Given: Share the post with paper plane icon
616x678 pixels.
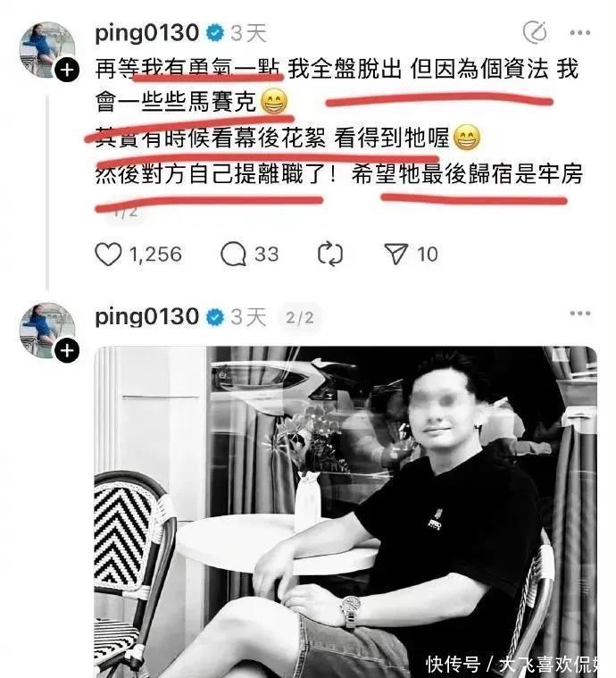Looking at the screenshot, I should tap(396, 254).
